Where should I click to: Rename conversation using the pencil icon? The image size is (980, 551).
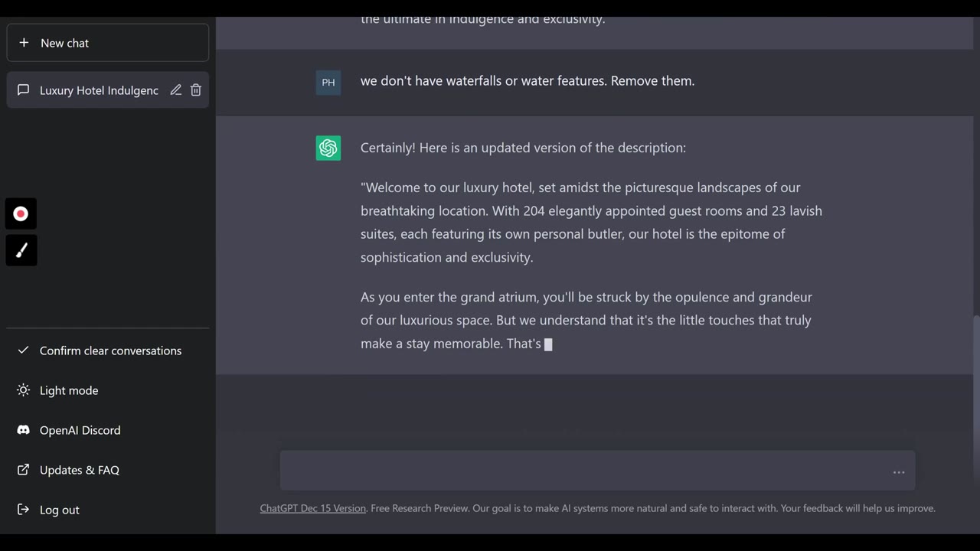175,90
